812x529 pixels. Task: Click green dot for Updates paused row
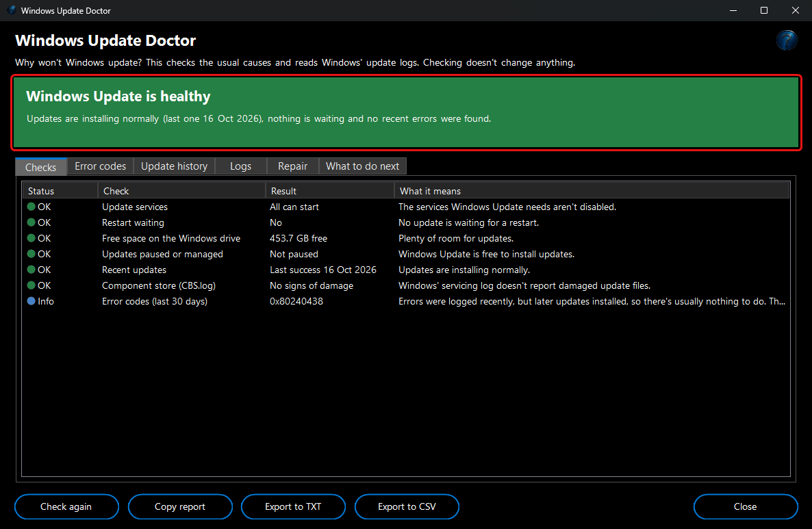click(x=31, y=254)
